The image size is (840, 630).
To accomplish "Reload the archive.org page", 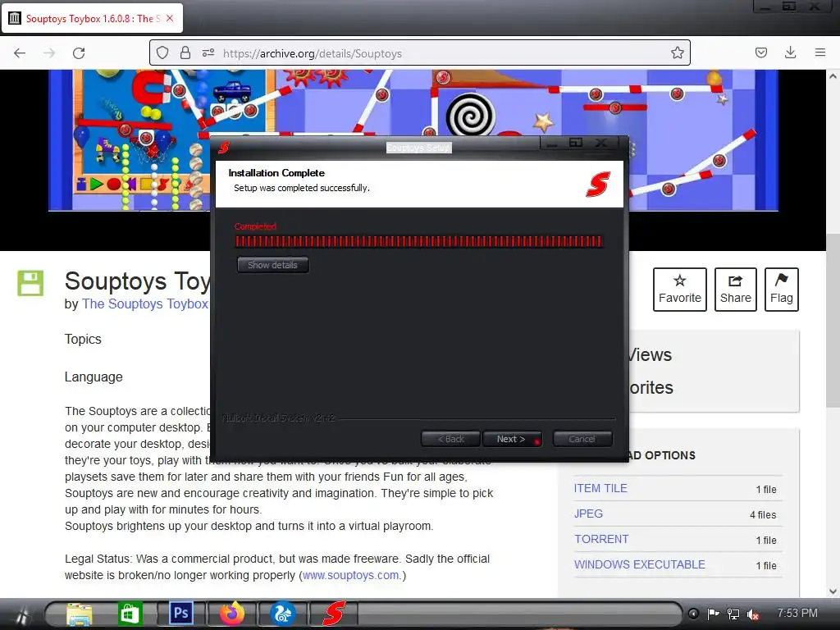I will tap(79, 53).
